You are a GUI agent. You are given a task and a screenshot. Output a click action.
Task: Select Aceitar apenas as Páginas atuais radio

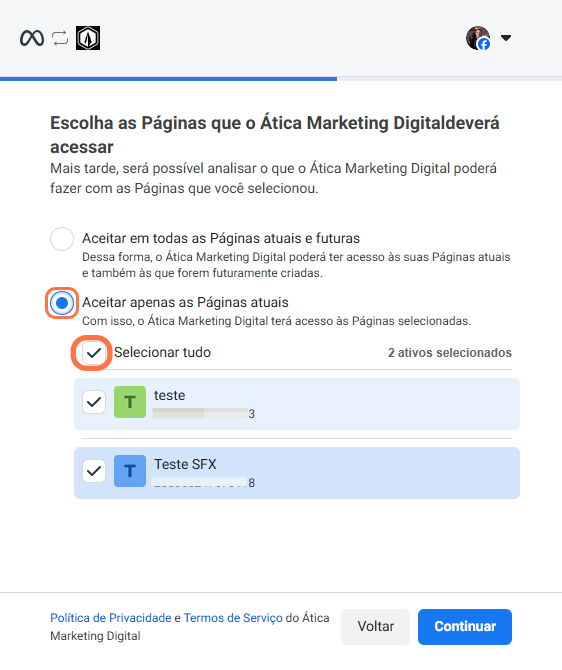(x=62, y=303)
